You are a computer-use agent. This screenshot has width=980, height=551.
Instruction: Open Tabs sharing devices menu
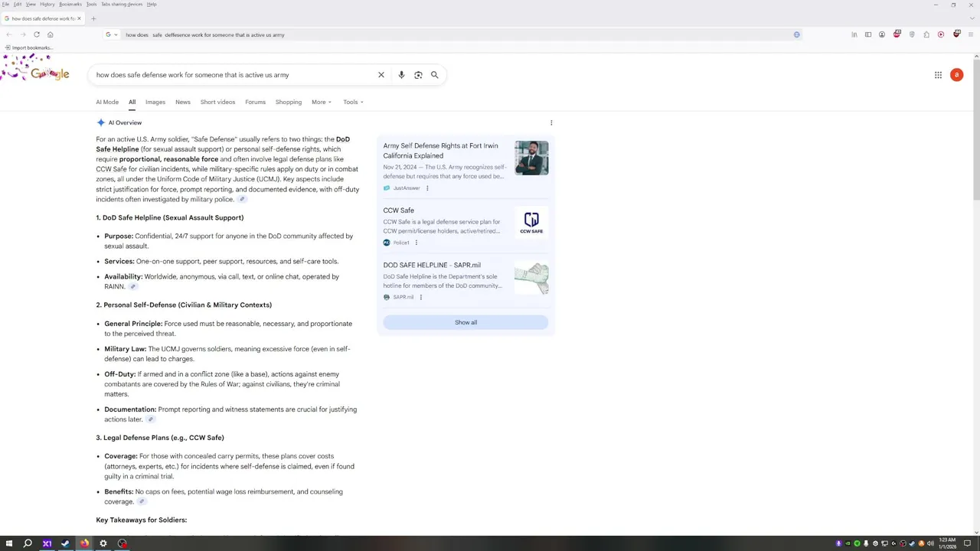(122, 4)
